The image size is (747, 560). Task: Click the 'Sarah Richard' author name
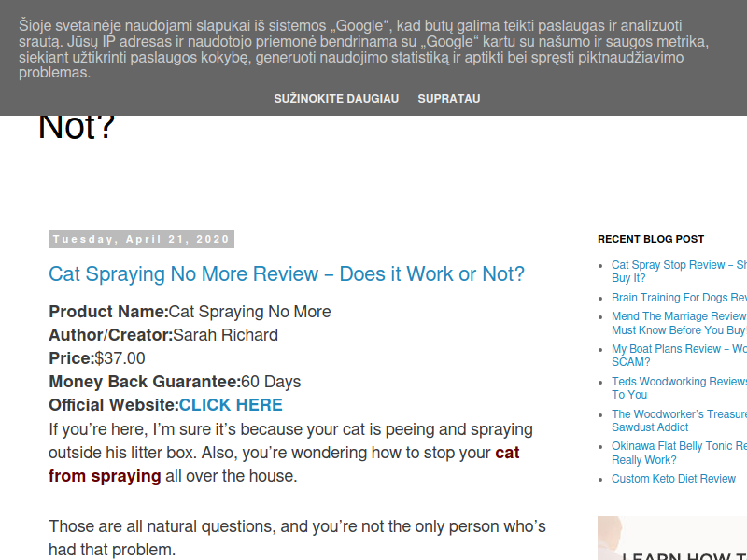point(225,335)
